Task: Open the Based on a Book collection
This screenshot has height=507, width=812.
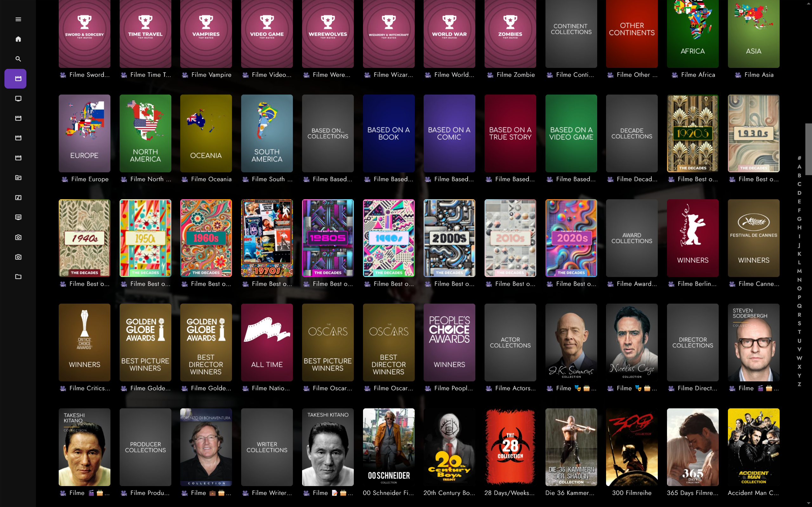Action: click(x=389, y=134)
